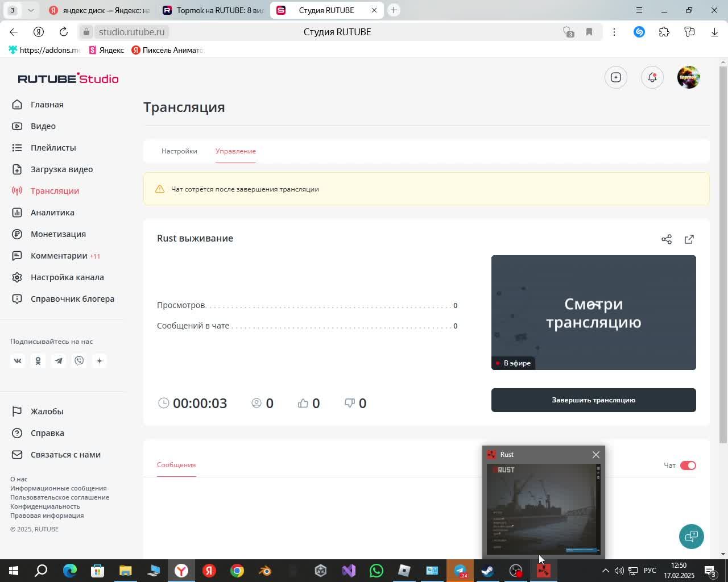Open the Steam taskbar icon

click(x=487, y=571)
